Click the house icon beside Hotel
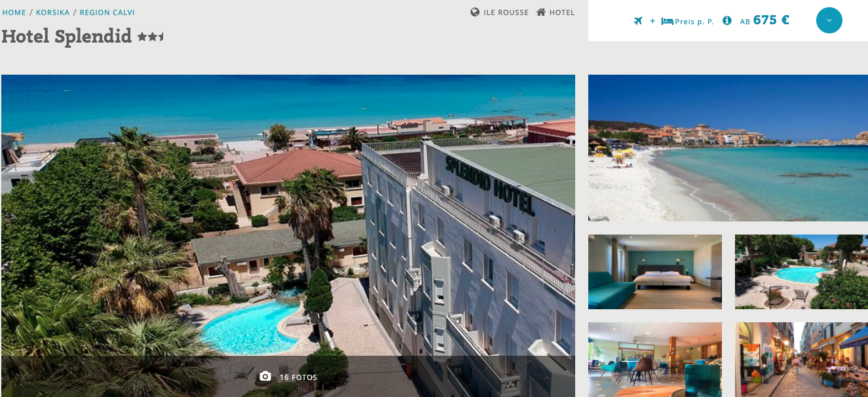 coord(541,12)
